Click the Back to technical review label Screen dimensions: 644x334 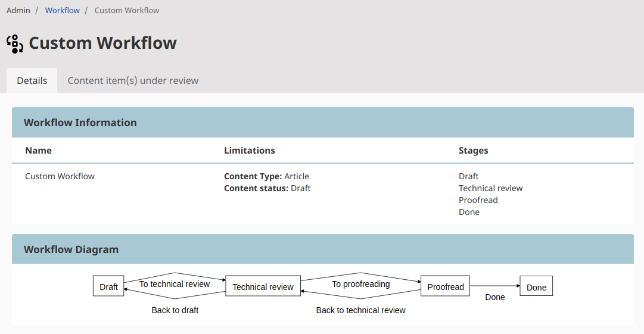(360, 310)
